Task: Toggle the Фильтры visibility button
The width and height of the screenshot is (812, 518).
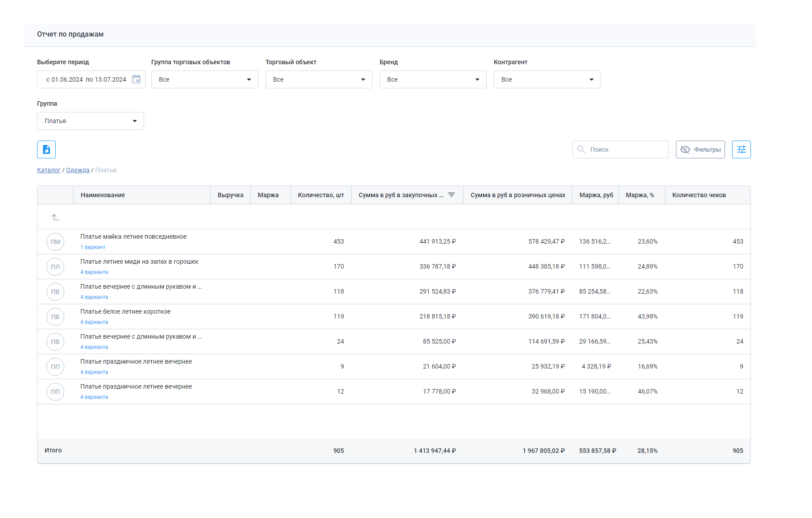Action: click(x=700, y=149)
